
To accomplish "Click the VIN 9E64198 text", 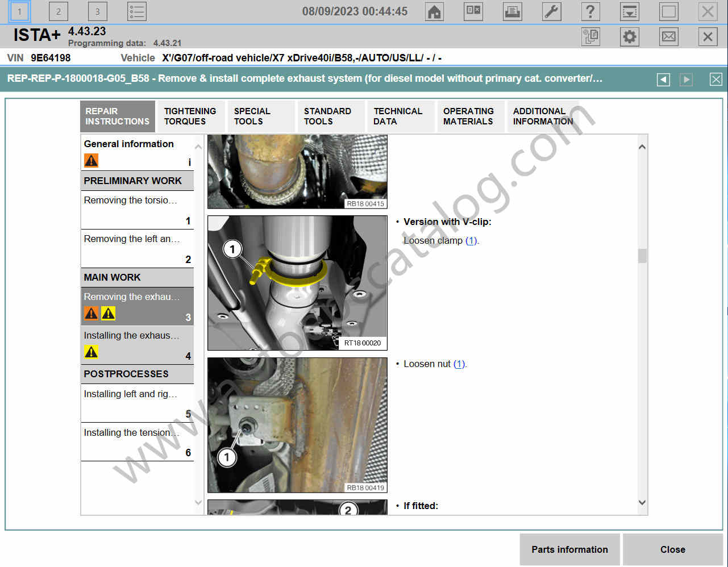I will [x=39, y=58].
